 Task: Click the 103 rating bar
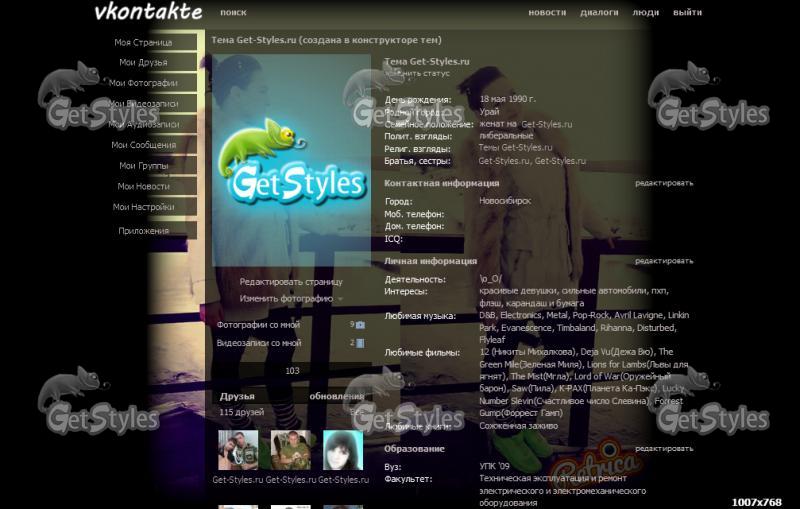point(292,371)
